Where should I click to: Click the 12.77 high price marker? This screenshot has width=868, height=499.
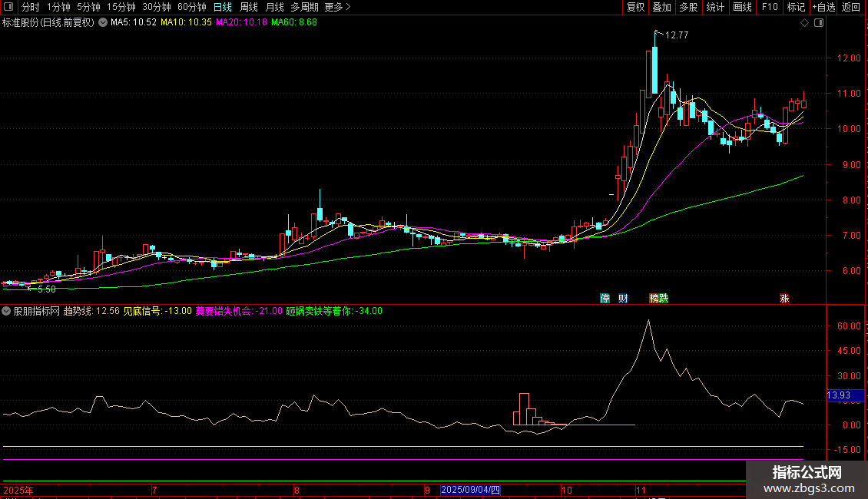coord(676,35)
